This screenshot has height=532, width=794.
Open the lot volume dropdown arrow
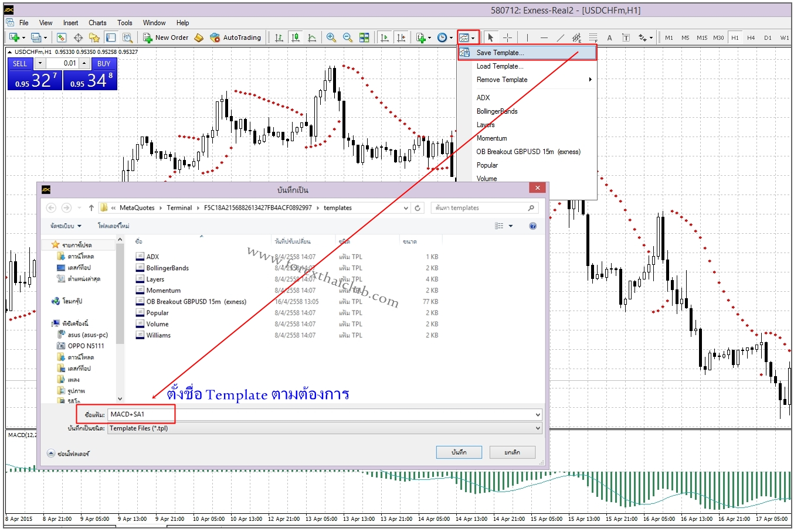click(x=40, y=63)
